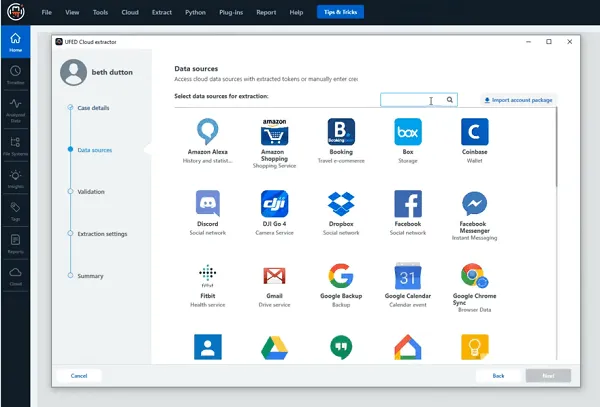Close the UFED Cloud extractor window

569,42
